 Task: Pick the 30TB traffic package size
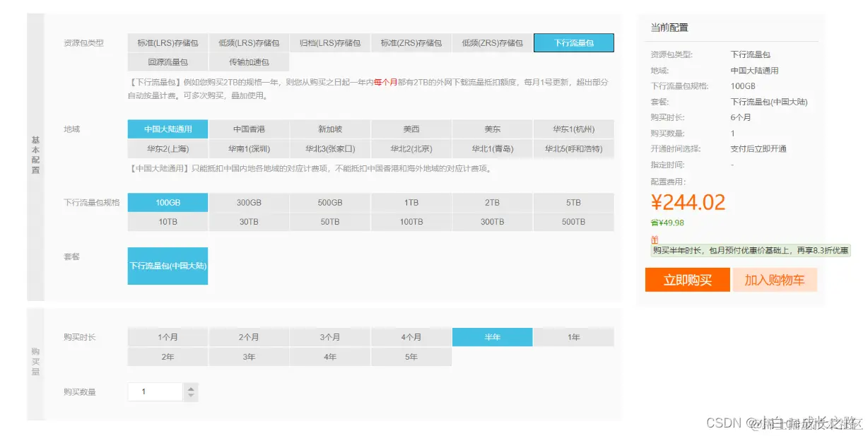pyautogui.click(x=249, y=222)
